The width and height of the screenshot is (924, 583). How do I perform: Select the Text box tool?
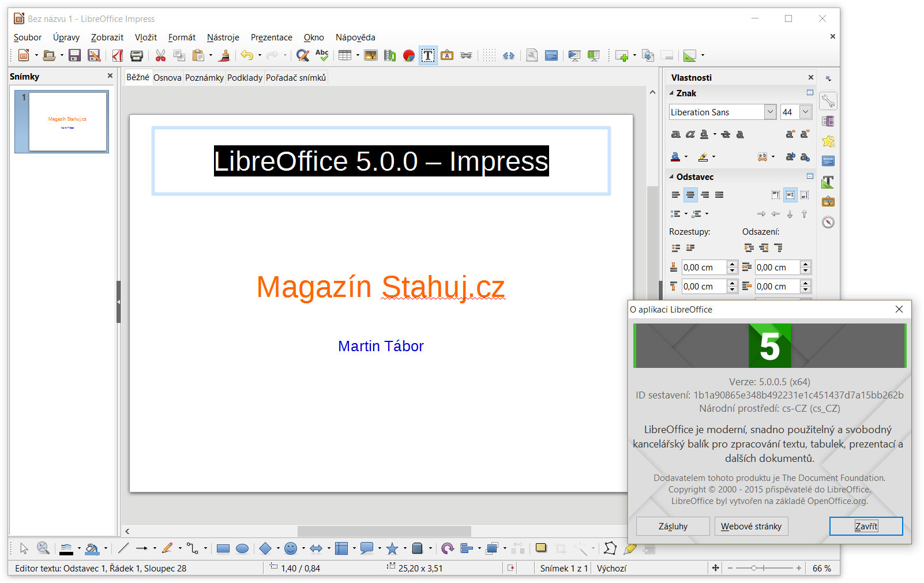[x=428, y=55]
